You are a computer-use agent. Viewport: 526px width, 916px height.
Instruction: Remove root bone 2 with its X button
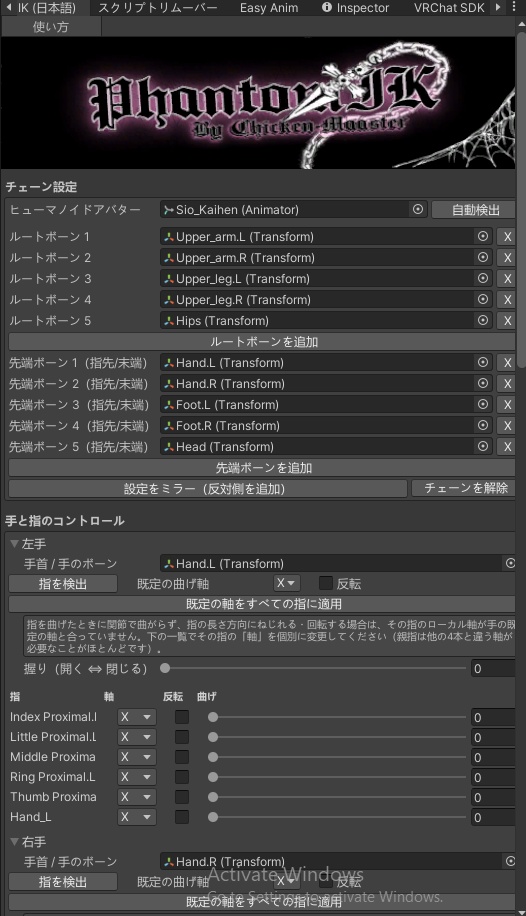(x=507, y=258)
